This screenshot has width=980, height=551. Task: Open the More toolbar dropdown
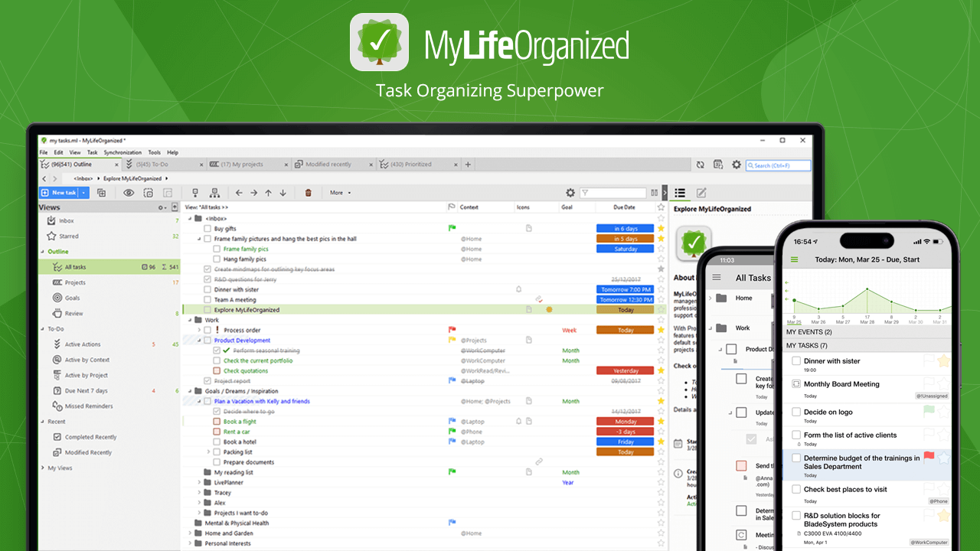(x=341, y=193)
